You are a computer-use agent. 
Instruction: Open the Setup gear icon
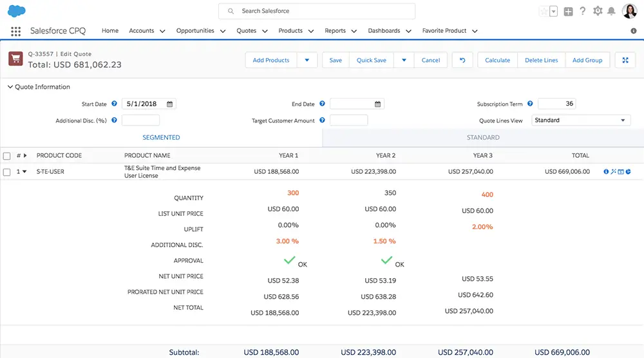598,11
